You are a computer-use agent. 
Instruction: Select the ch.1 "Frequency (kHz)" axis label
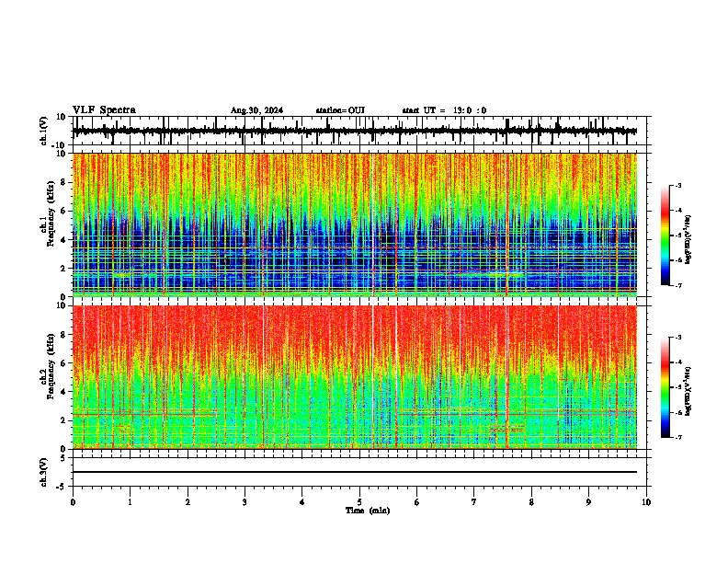[51, 213]
